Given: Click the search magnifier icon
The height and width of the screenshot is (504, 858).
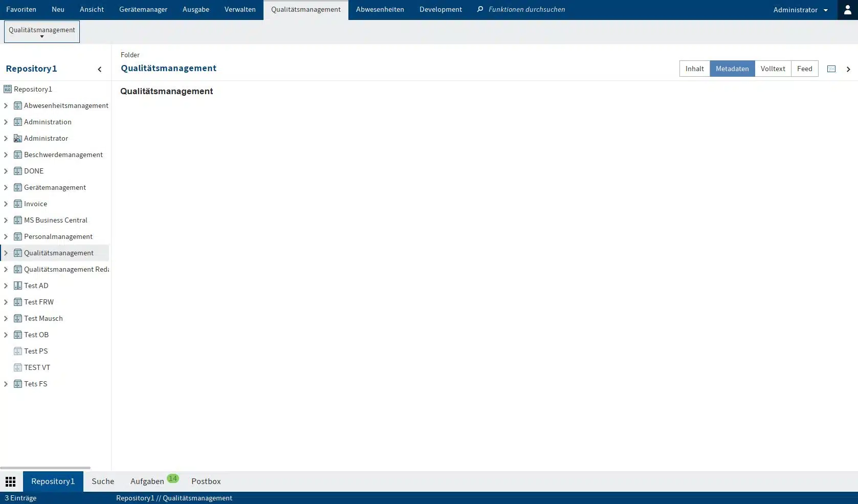Looking at the screenshot, I should click(480, 10).
